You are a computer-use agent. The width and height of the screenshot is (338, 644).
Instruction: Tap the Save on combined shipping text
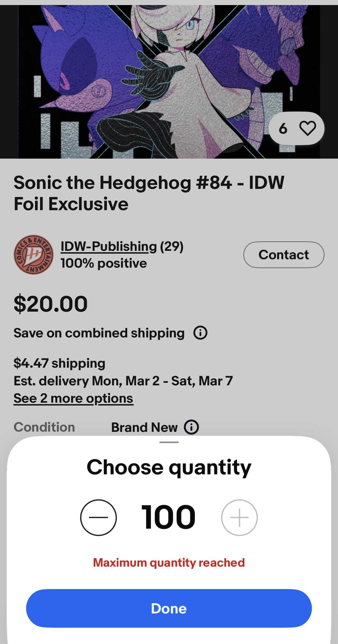99,333
